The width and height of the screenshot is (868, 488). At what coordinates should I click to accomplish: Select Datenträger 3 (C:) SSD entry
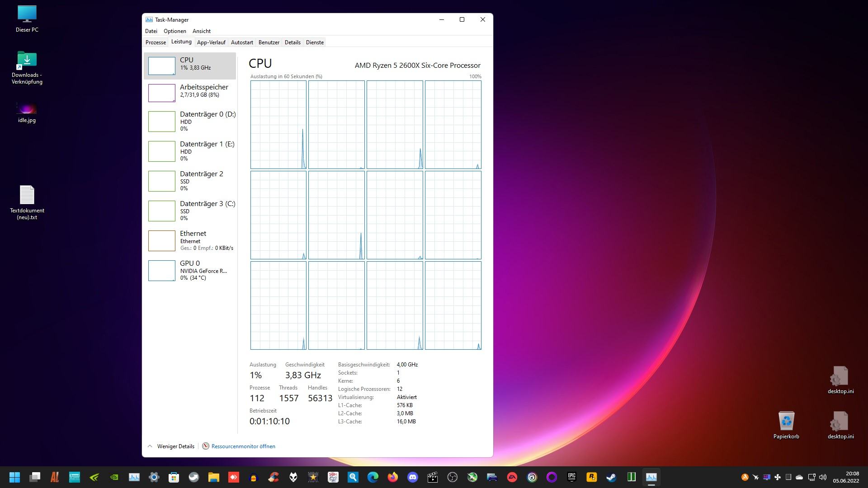coord(190,211)
